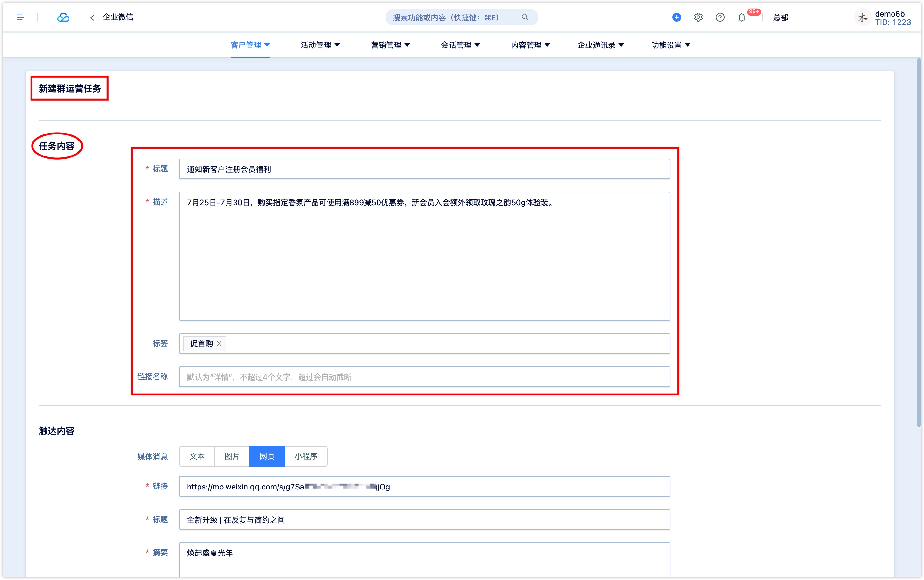Click into the 描述 text area
Screen dimensions: 924x580
click(424, 256)
